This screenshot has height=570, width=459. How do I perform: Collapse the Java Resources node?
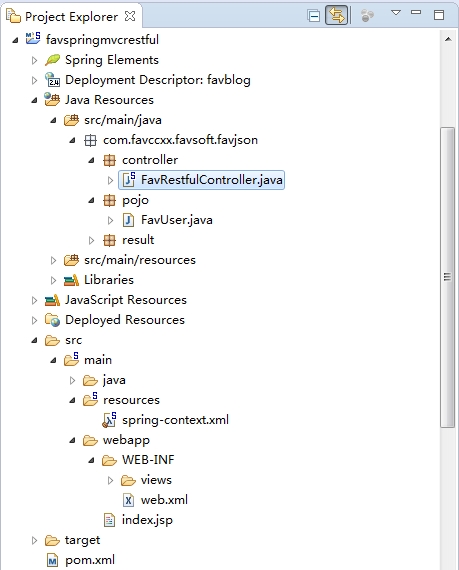click(x=35, y=100)
